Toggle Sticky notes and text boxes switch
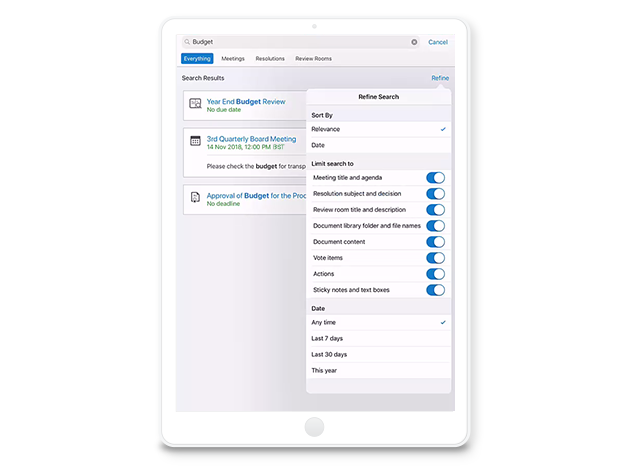 click(x=436, y=290)
